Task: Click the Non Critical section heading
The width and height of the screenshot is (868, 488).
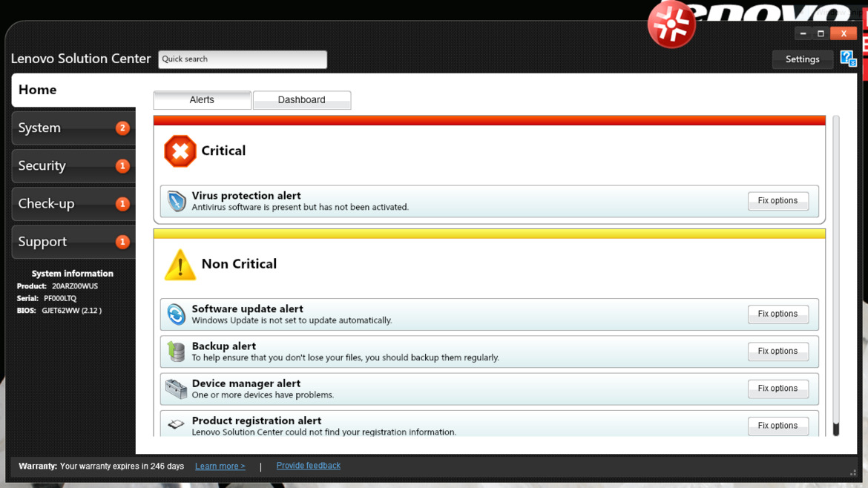Action: click(239, 264)
